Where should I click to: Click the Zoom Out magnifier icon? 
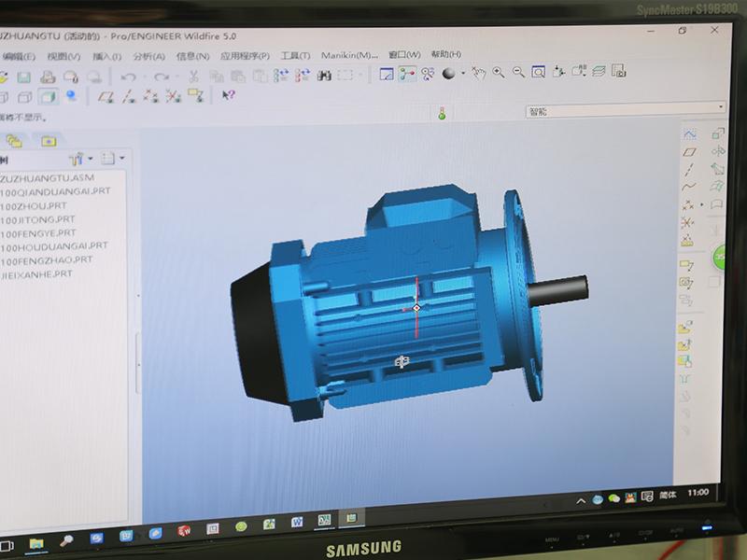pos(519,73)
